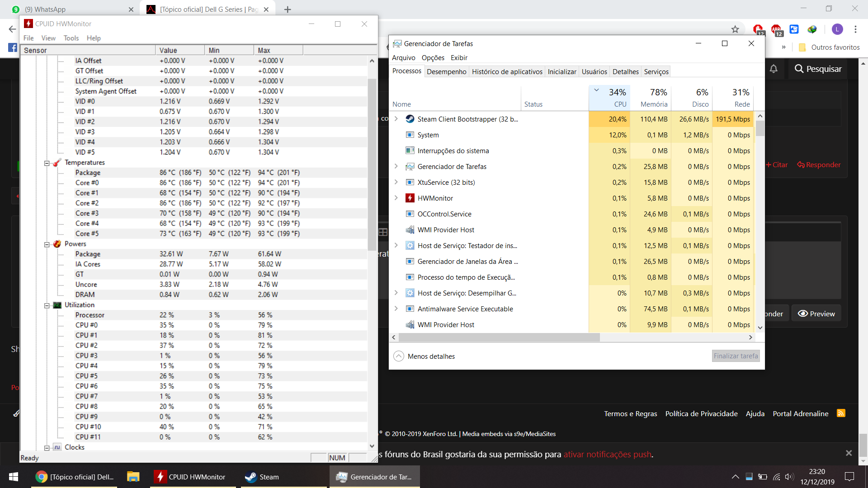This screenshot has width=868, height=488.
Task: Open File Explorer from taskbar
Action: (x=133, y=477)
